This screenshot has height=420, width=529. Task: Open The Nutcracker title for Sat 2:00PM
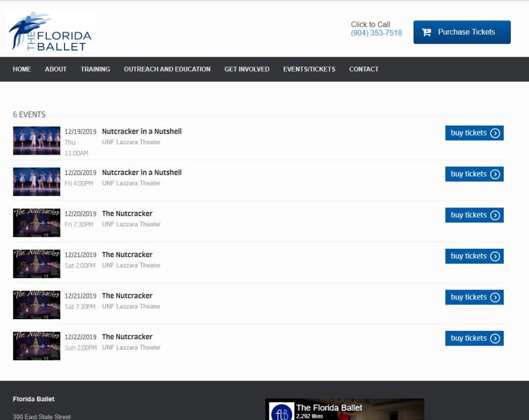point(127,255)
